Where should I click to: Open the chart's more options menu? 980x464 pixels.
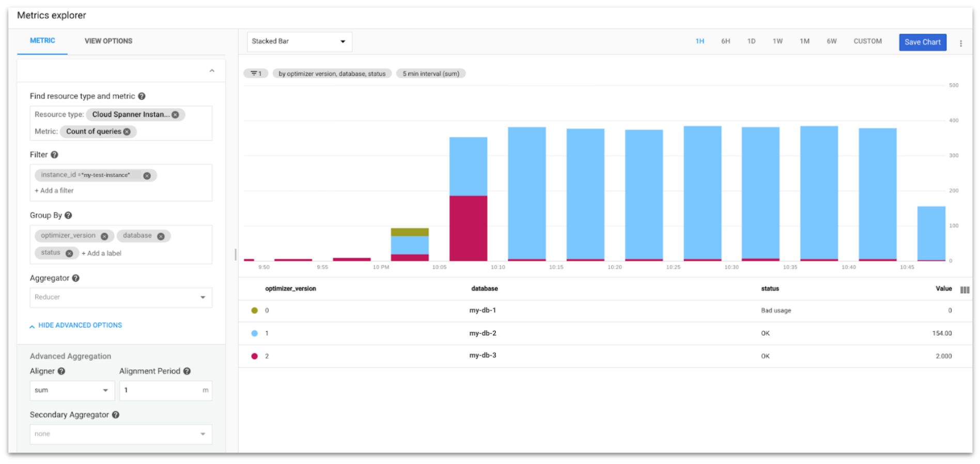960,43
